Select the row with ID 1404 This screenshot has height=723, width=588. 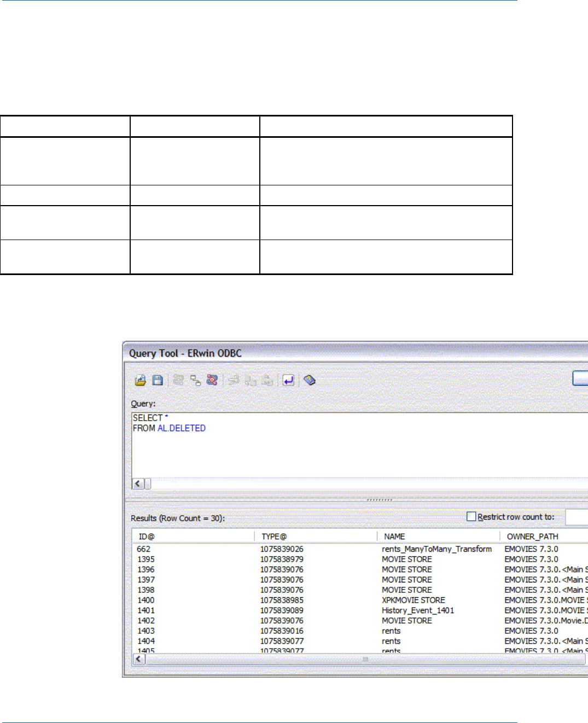tap(361, 641)
